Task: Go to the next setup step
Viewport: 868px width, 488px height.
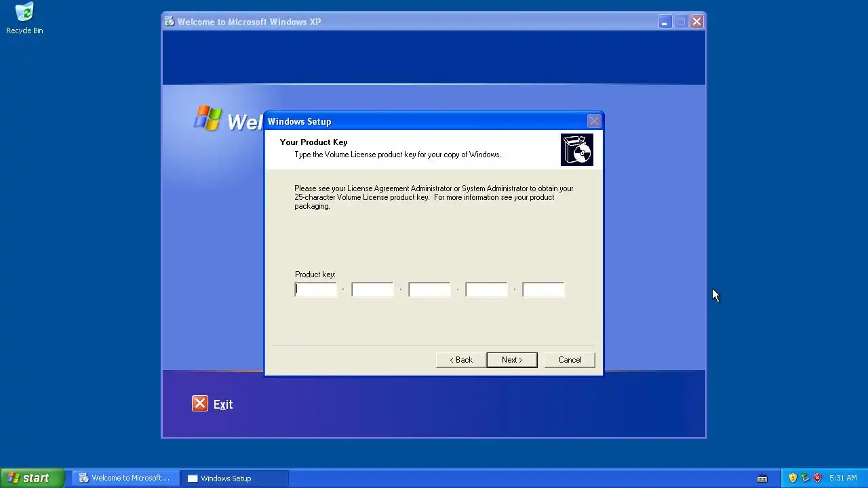Action: click(512, 360)
